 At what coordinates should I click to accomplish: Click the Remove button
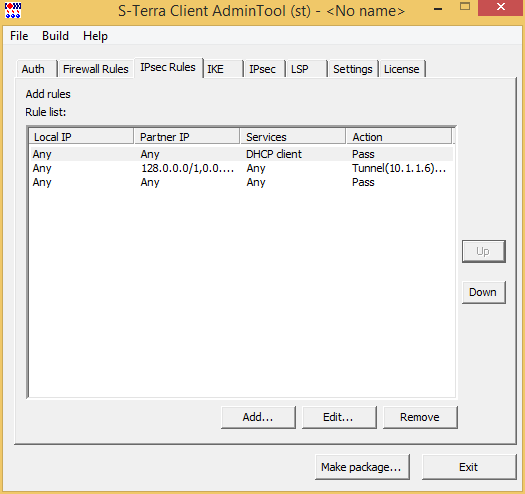point(420,417)
